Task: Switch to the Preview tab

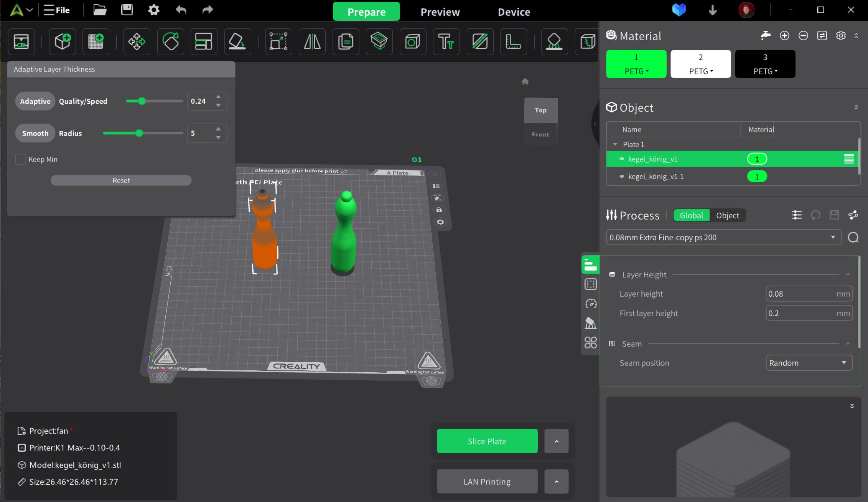Action: (440, 12)
